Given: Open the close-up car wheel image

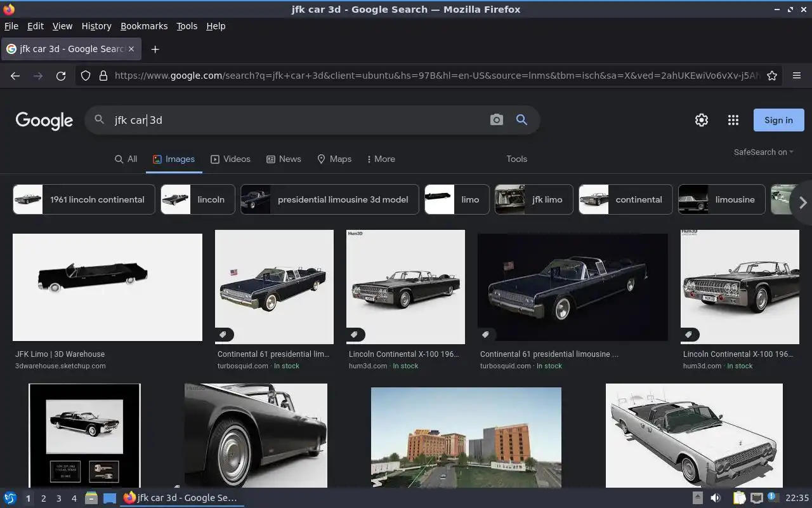Looking at the screenshot, I should (256, 436).
